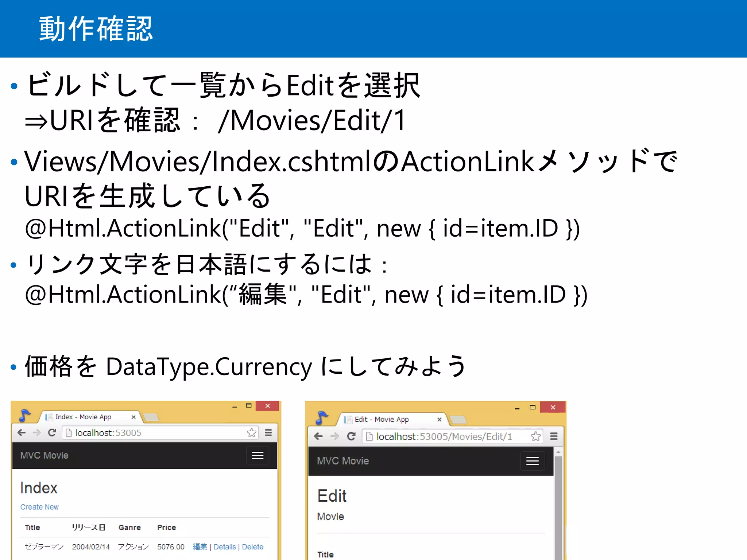Close the Edit browser window
This screenshot has width=747, height=560.
[x=553, y=407]
